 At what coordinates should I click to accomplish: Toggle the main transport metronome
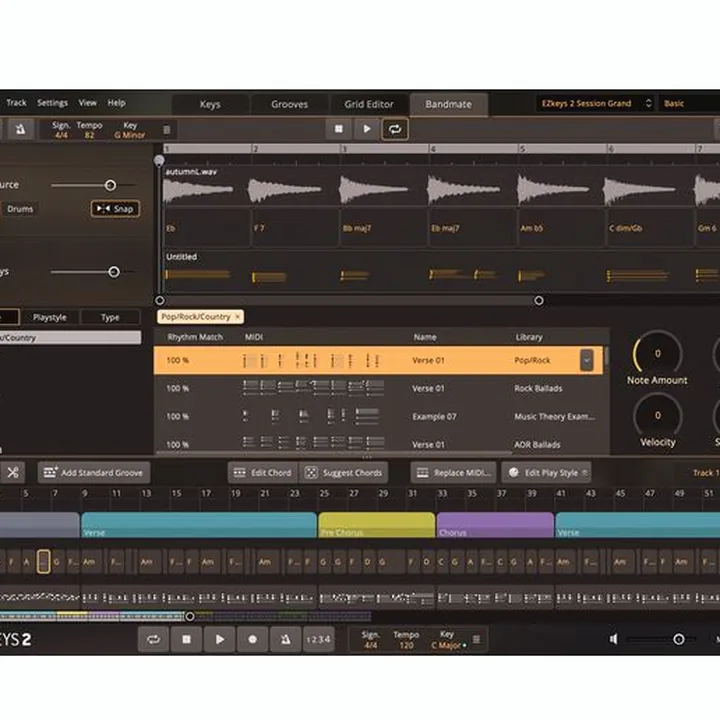[285, 639]
